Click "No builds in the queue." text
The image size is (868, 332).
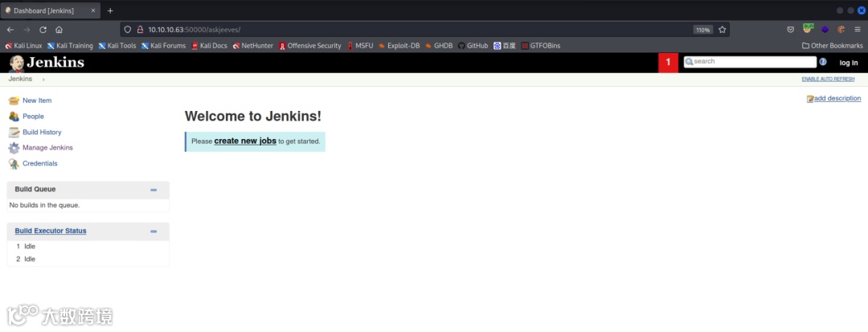(45, 205)
